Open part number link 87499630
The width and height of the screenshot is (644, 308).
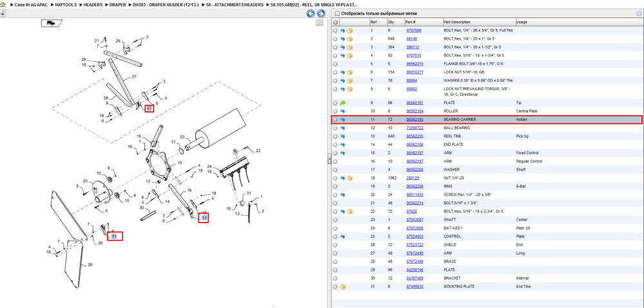pyautogui.click(x=415, y=287)
